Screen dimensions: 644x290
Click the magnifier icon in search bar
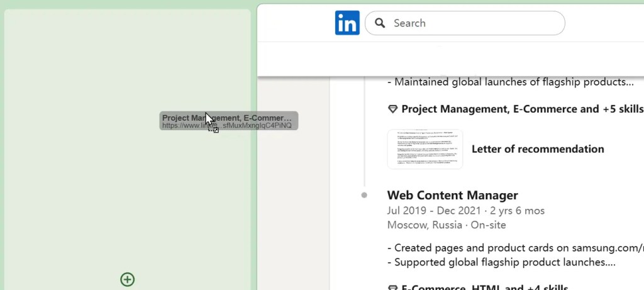point(380,23)
